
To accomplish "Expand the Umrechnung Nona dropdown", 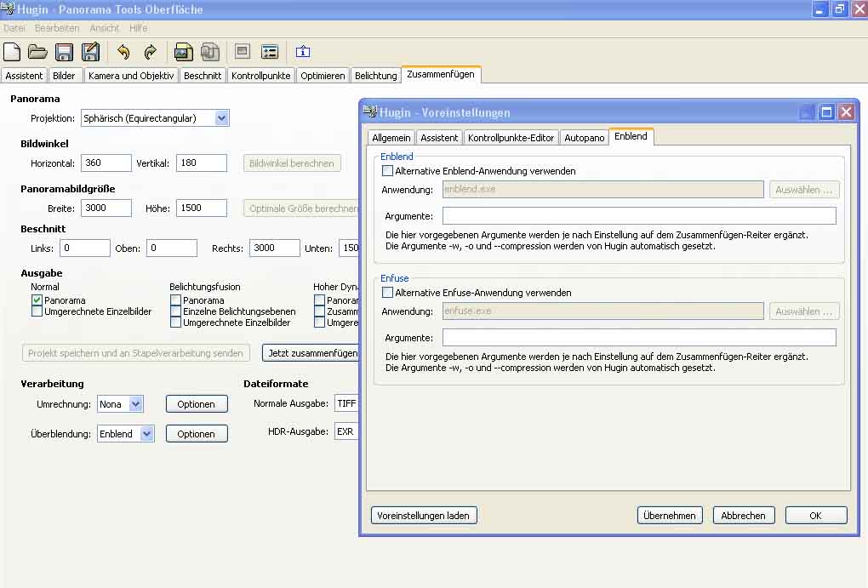I will pyautogui.click(x=135, y=404).
